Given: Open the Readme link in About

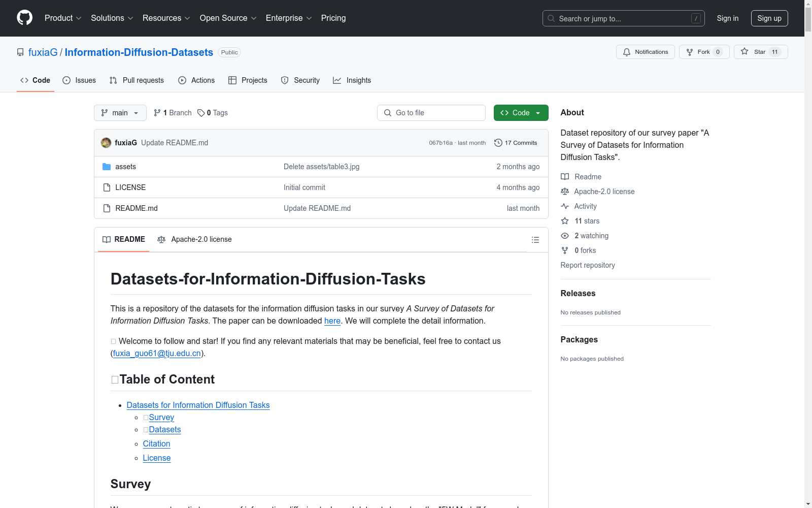Looking at the screenshot, I should coord(581,177).
